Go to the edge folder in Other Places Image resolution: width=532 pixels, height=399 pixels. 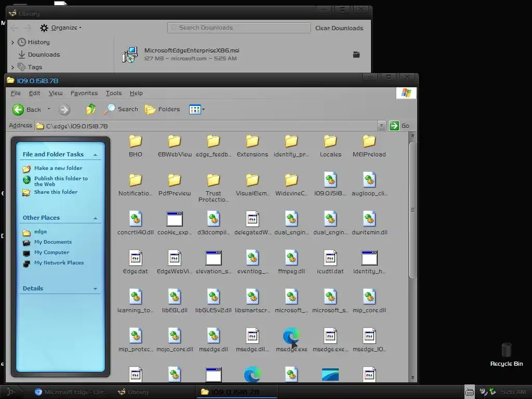coord(41,231)
